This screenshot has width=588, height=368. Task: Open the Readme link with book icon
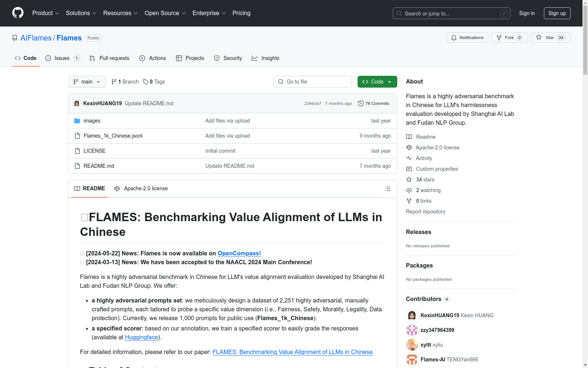[x=421, y=137]
